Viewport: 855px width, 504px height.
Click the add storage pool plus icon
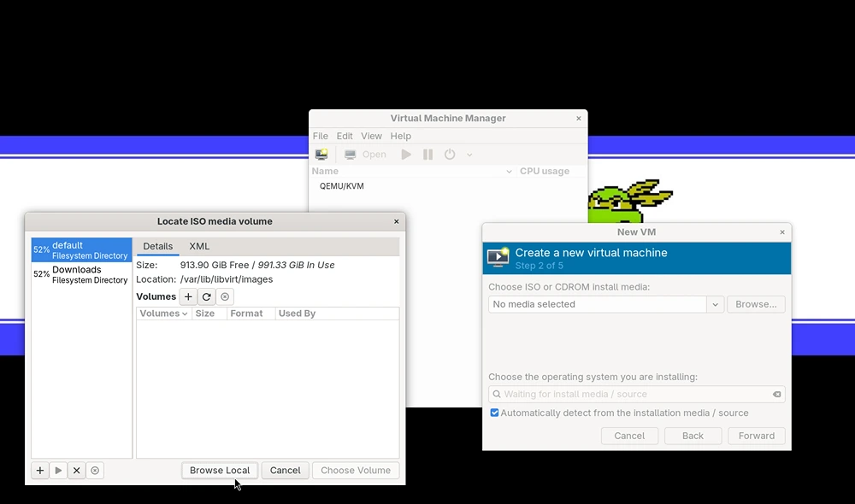pos(40,470)
